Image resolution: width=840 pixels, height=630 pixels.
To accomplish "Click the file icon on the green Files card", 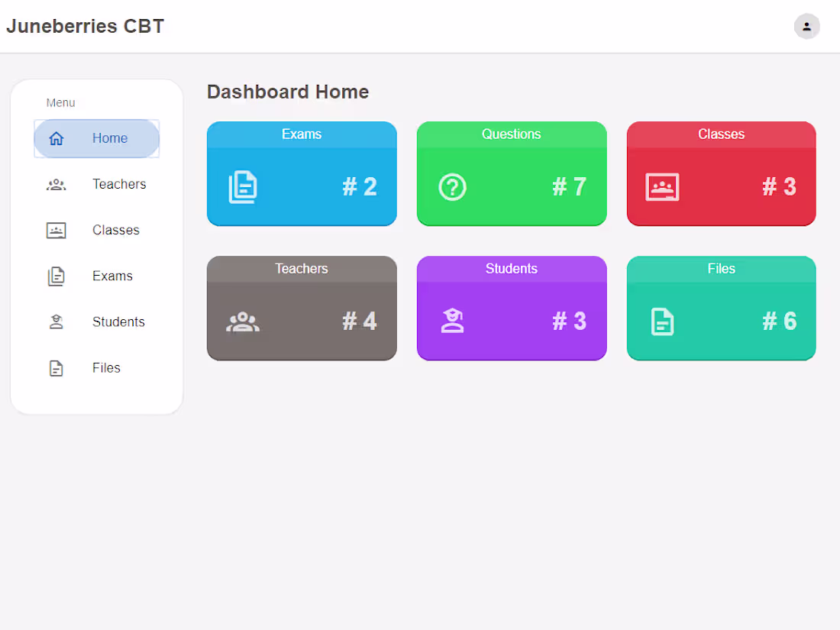I will coord(661,321).
